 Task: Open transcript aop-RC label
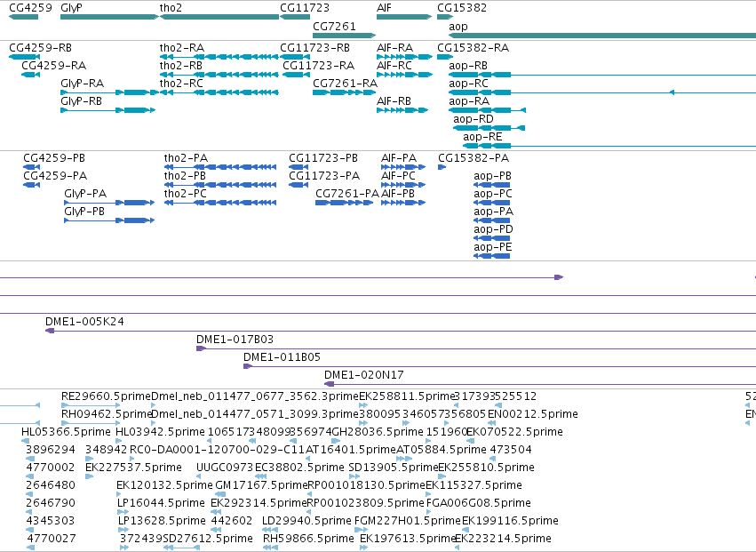pyautogui.click(x=468, y=84)
